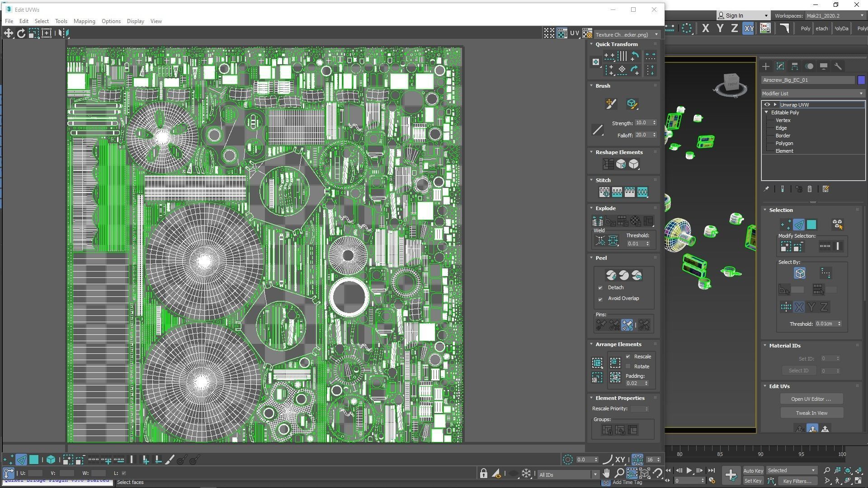Click the Rotate Selected Subobject icon
This screenshot has width=868, height=488.
21,33
